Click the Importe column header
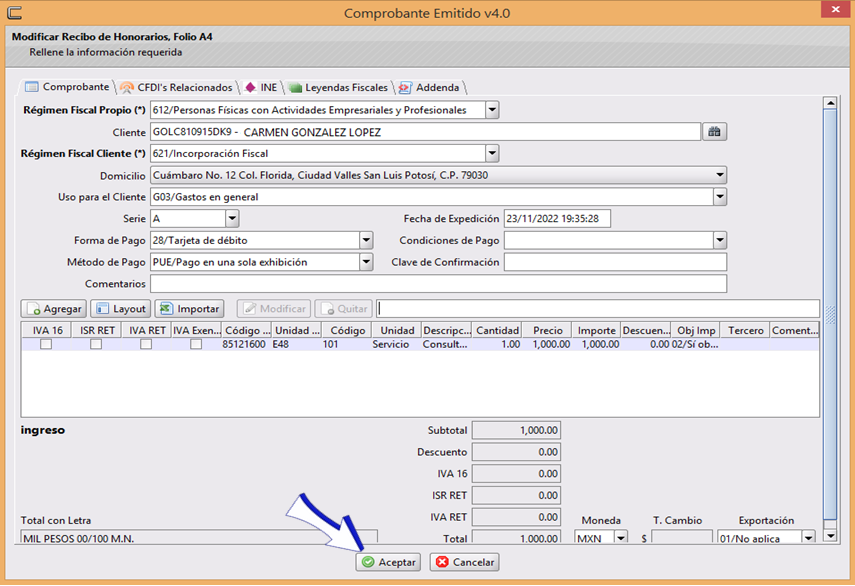The image size is (855, 586). (x=597, y=330)
